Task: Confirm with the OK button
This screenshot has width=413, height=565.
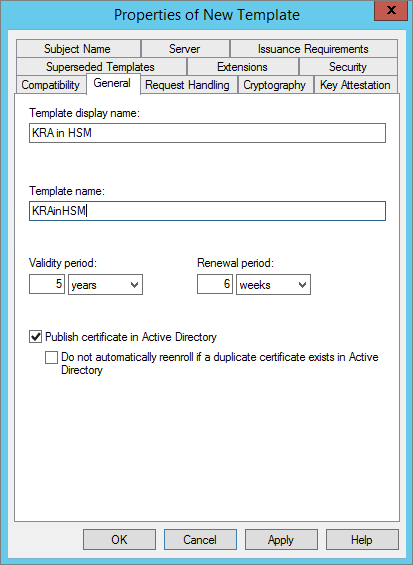Action: point(119,539)
